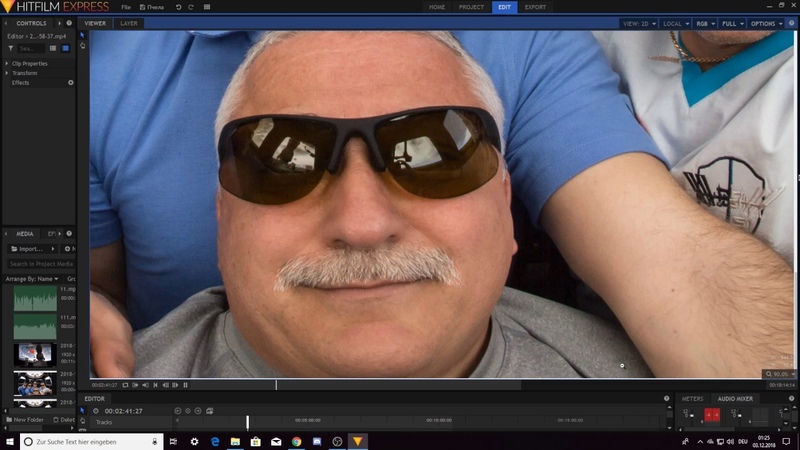Open Import dropdown arrow in Media
The width and height of the screenshot is (800, 450).
[x=53, y=249]
